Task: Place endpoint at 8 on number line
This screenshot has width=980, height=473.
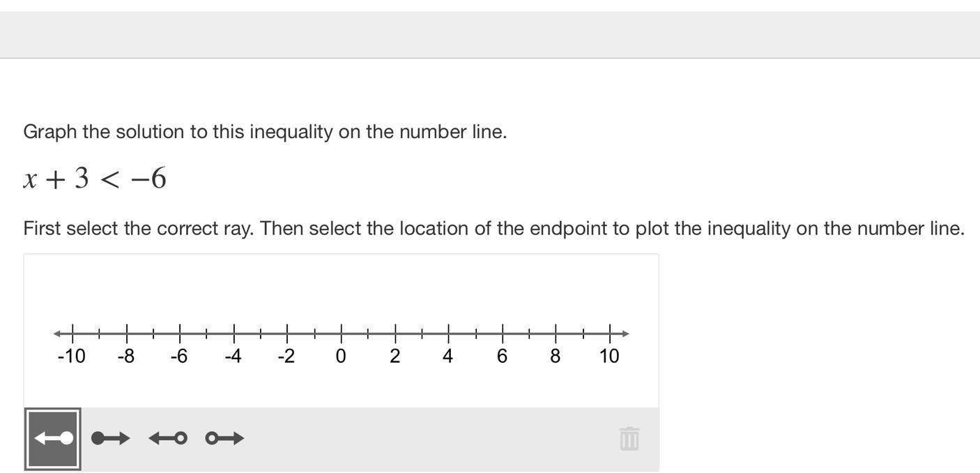Action: (556, 333)
